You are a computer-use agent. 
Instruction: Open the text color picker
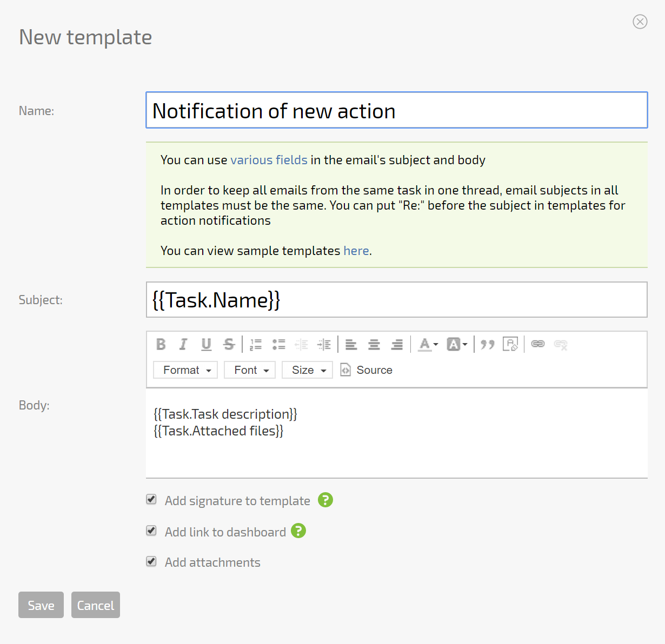pyautogui.click(x=428, y=344)
